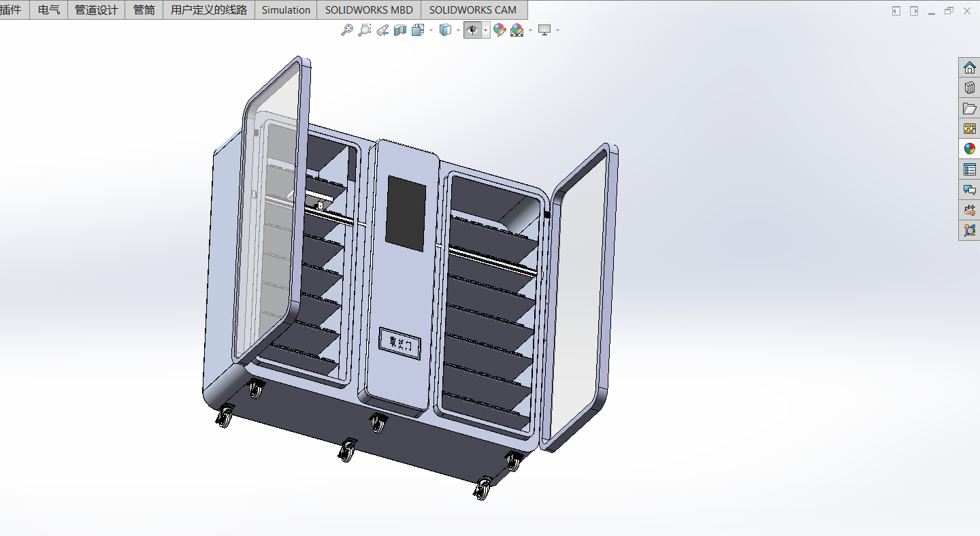Expand the panel with right arrow button
980x536 pixels.
pos(914,11)
